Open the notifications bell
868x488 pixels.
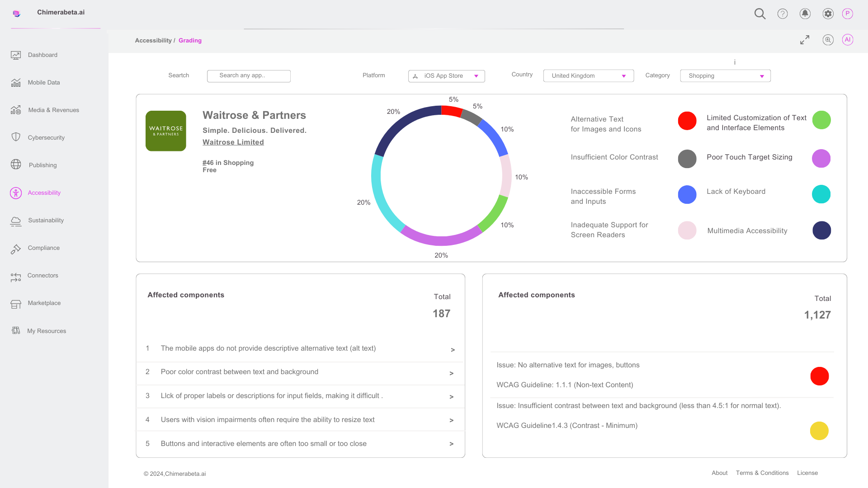click(805, 14)
